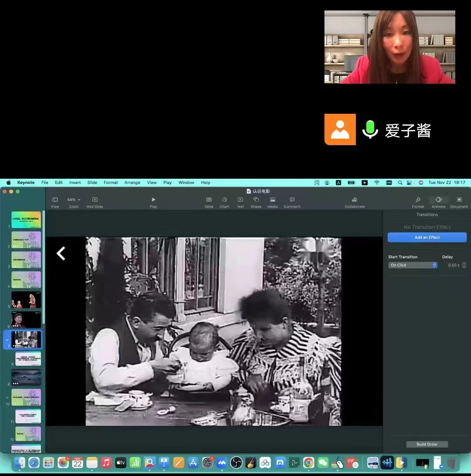Viewport: 471px width, 476px height.
Task: Click the Table icon in the toolbar
Action: 209,200
